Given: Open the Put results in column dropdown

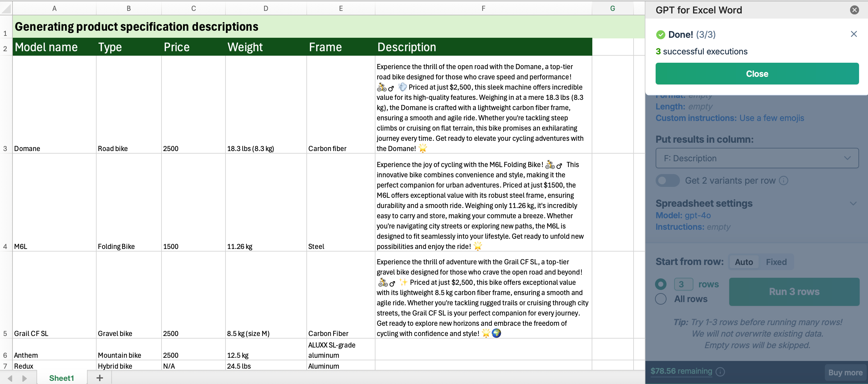Looking at the screenshot, I should tap(757, 158).
